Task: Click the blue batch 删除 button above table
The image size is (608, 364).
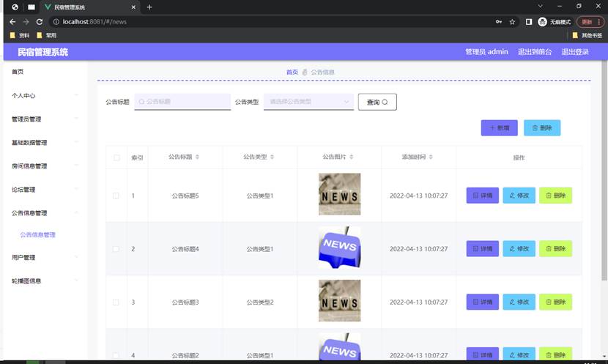Action: [541, 128]
